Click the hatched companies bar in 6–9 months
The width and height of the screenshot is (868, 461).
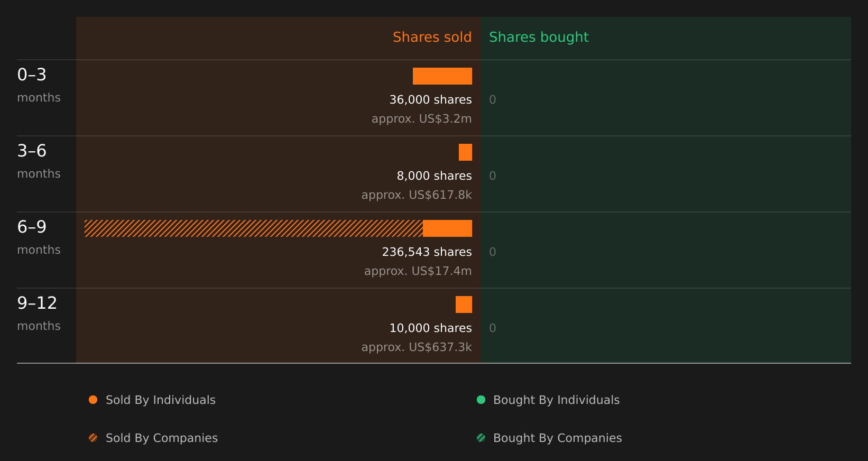[254, 228]
